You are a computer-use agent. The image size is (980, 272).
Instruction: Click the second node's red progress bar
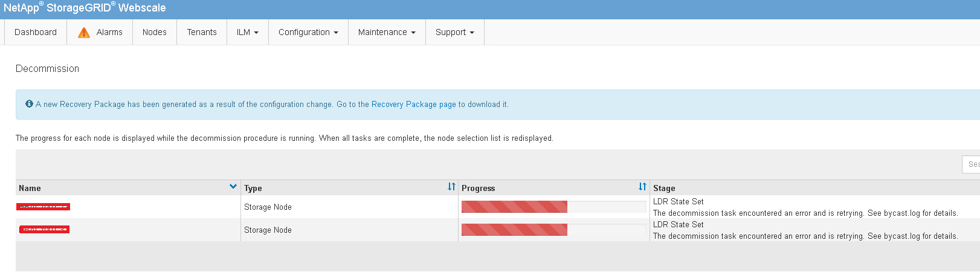514,230
